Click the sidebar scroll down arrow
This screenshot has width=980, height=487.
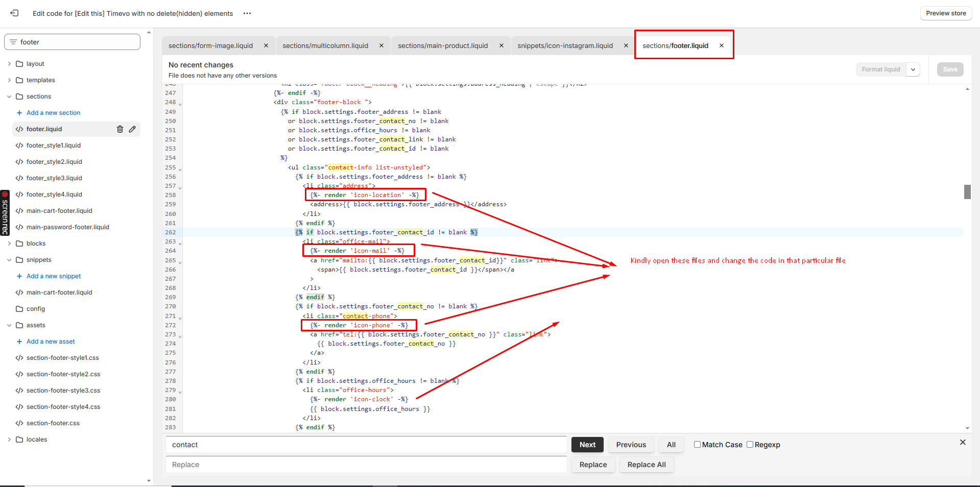click(149, 480)
